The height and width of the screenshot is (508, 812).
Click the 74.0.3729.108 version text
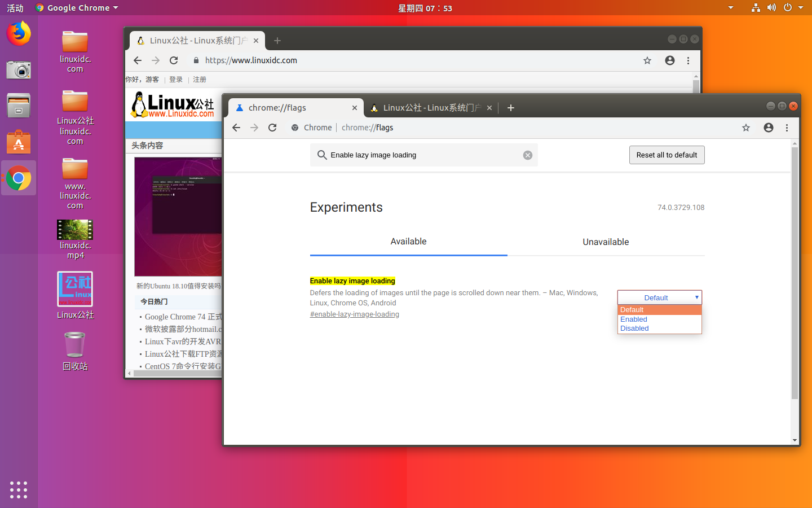[x=681, y=208]
